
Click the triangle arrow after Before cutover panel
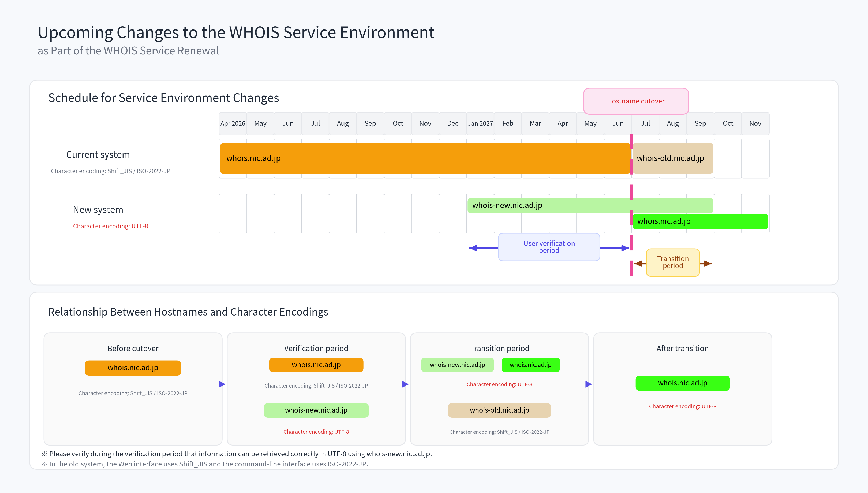222,384
